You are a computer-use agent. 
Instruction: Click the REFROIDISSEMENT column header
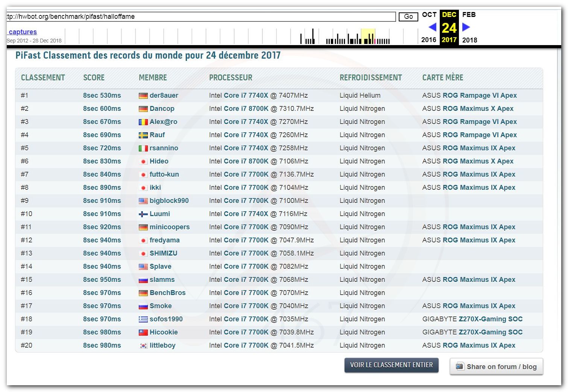[371, 78]
